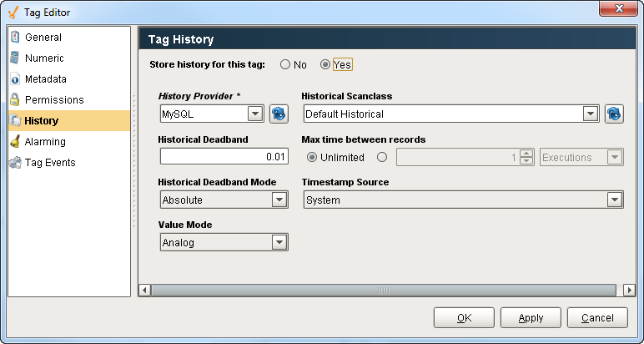Click the Permissions padlock icon
This screenshot has width=644, height=344.
[15, 100]
